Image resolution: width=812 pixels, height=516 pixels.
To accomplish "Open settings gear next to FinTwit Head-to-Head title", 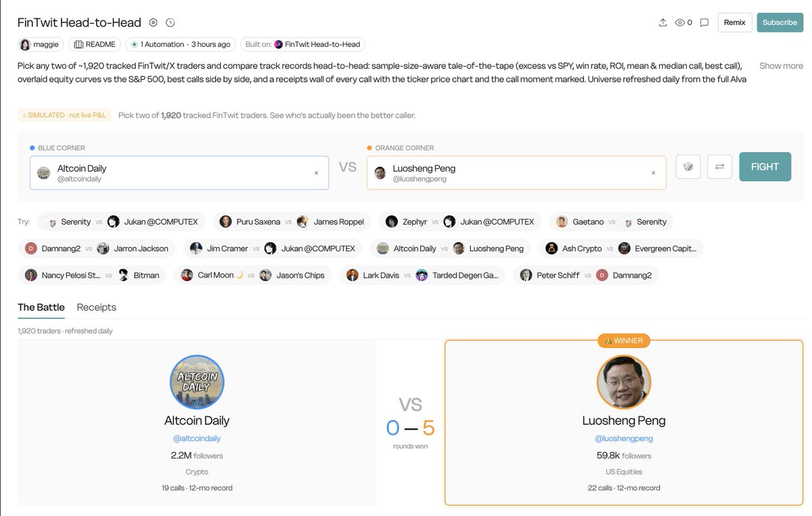I will point(154,22).
